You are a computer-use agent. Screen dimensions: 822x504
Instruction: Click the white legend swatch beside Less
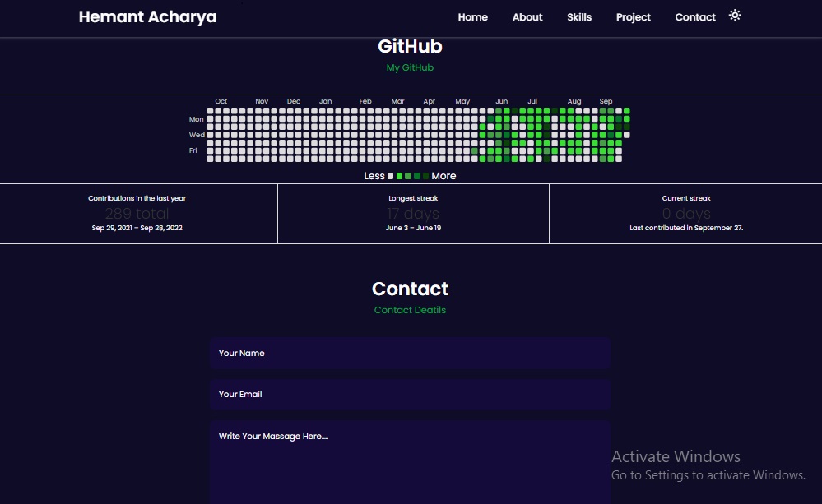(x=390, y=176)
